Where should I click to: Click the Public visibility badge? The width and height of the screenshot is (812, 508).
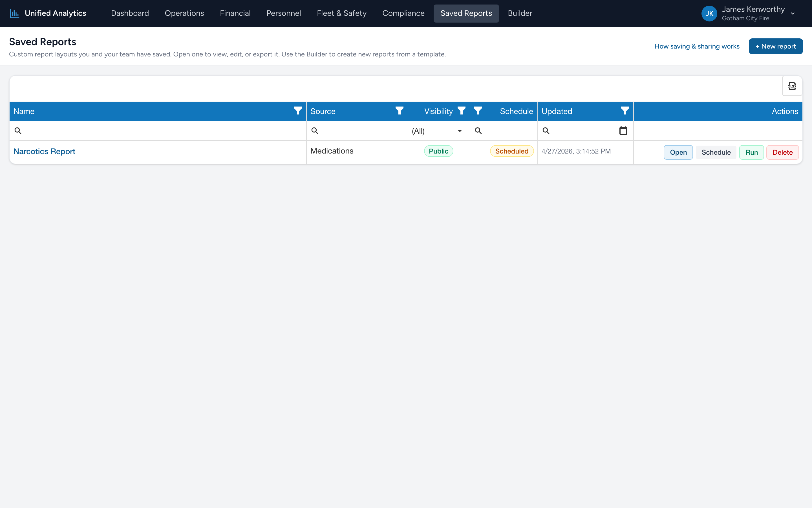click(438, 151)
